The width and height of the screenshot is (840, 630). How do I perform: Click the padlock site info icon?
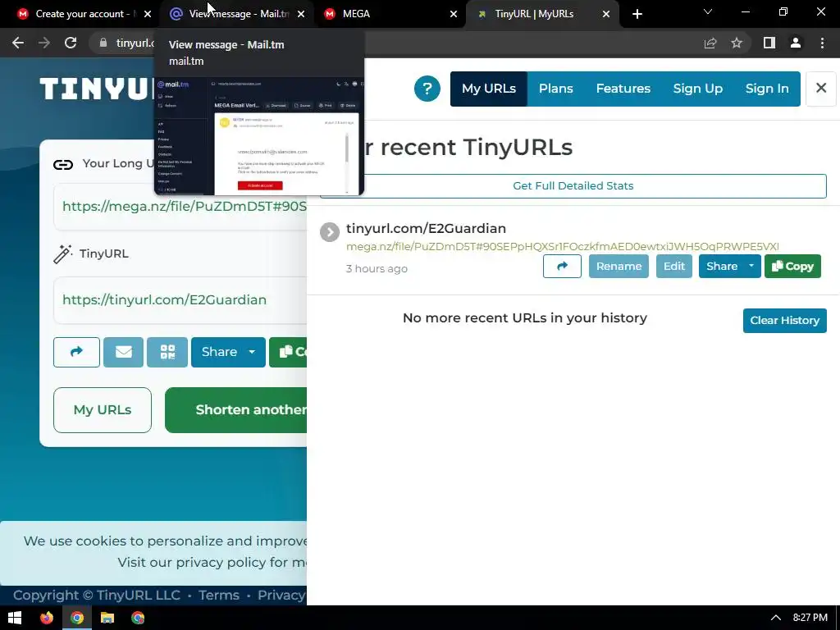(103, 43)
